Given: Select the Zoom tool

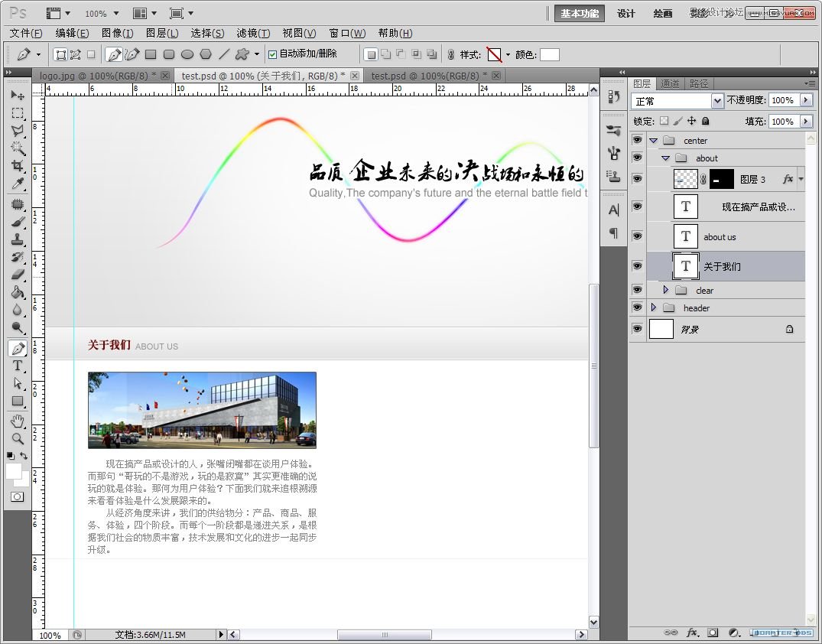Looking at the screenshot, I should pyautogui.click(x=18, y=438).
